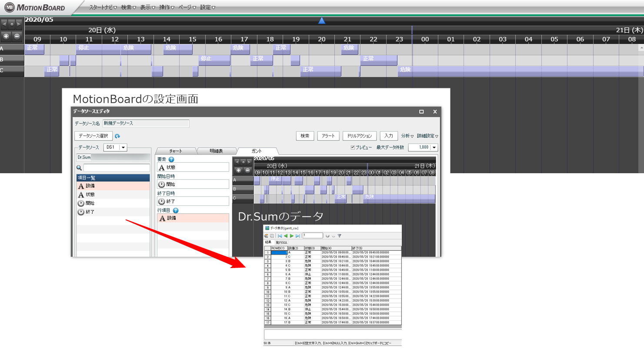Click the データソース名 input field
This screenshot has height=356, width=644.
tap(146, 124)
